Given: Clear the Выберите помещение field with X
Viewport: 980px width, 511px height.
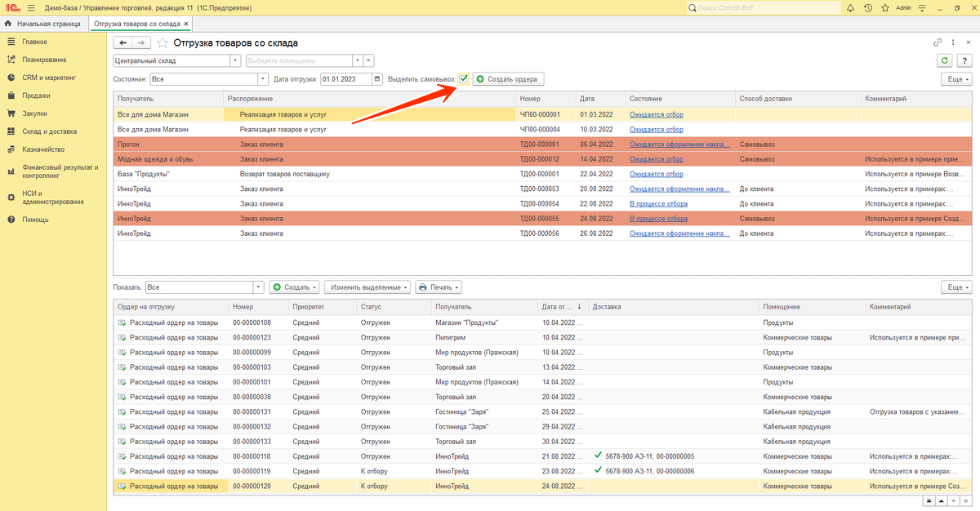Looking at the screenshot, I should [x=368, y=60].
